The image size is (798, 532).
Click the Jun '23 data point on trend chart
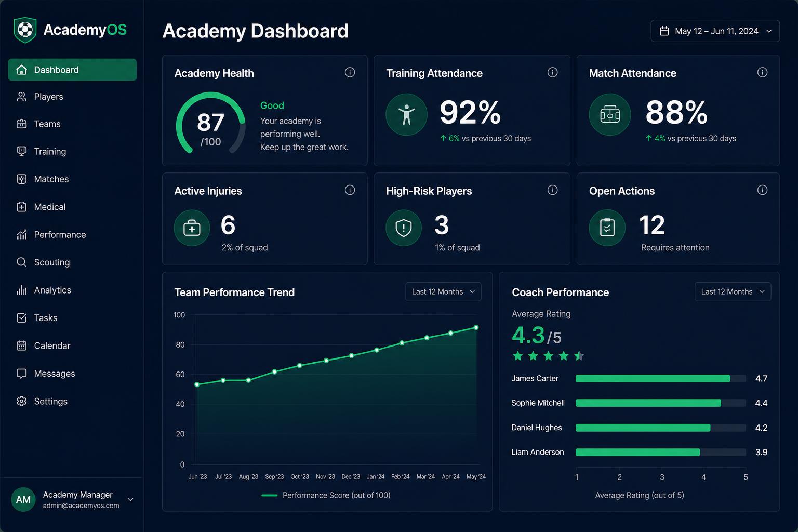click(197, 385)
